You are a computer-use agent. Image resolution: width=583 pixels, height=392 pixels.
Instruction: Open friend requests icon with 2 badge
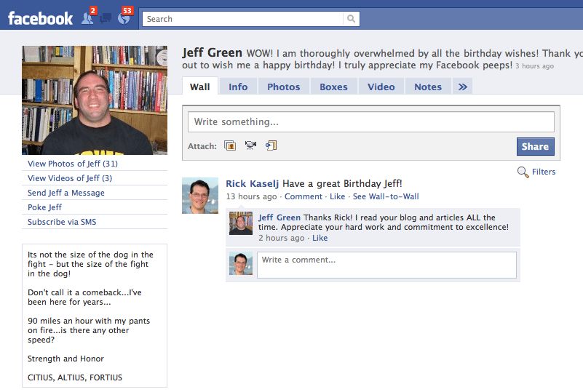(x=88, y=18)
